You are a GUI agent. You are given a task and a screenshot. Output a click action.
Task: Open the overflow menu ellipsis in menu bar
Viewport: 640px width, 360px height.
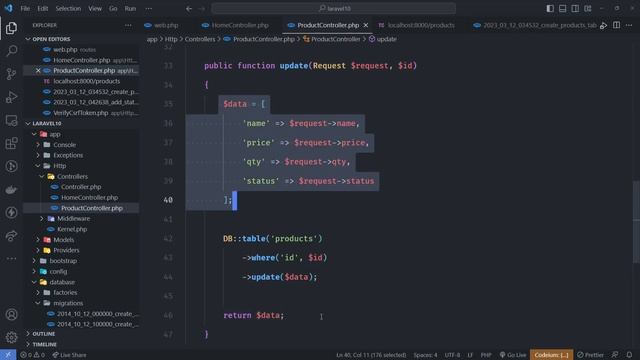(149, 8)
